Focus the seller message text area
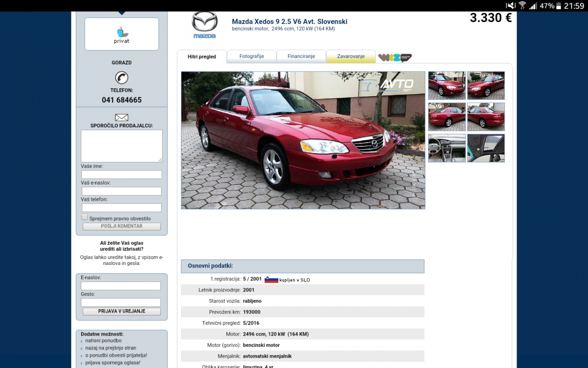Viewport: 588px width, 368px height. tap(122, 146)
